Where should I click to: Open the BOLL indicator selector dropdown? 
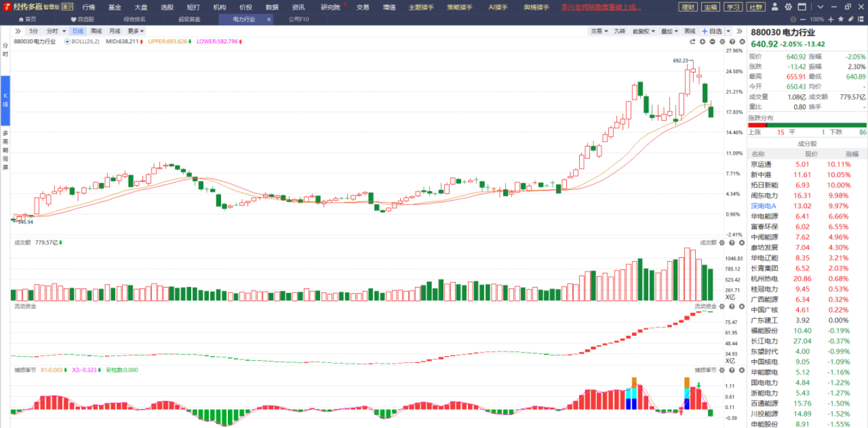(67, 42)
